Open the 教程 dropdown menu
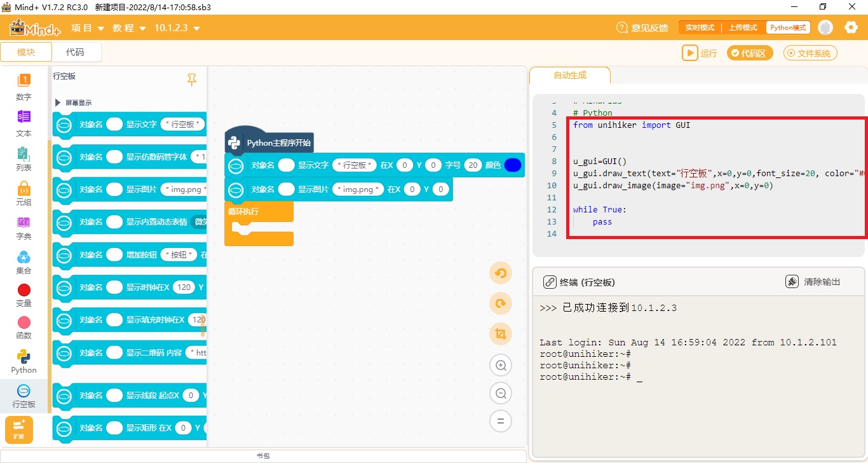Screen dimensions: 868x463 (x=130, y=28)
